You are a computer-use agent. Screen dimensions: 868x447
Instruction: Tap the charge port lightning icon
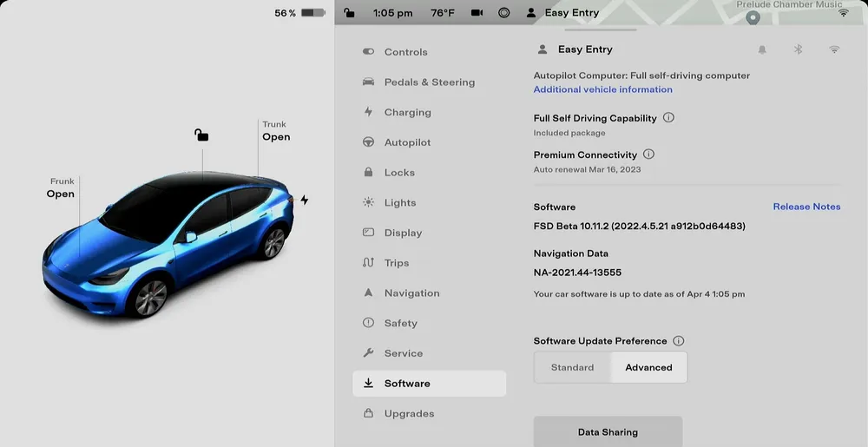point(304,200)
